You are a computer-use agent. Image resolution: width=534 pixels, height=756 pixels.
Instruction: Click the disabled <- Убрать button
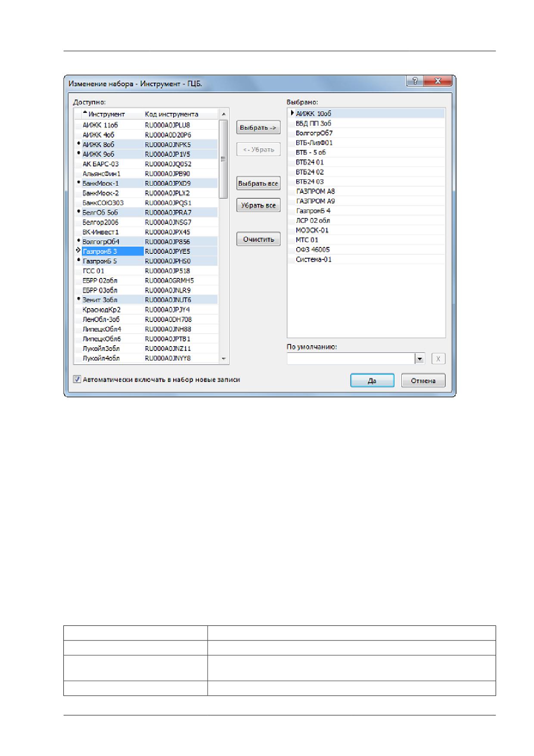(258, 150)
